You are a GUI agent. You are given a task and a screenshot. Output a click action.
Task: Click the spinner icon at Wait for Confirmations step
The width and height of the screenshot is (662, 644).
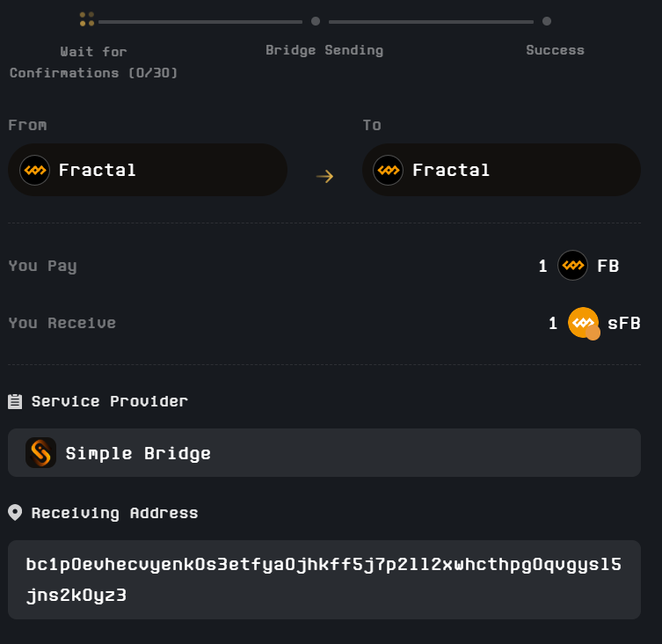coord(86,18)
